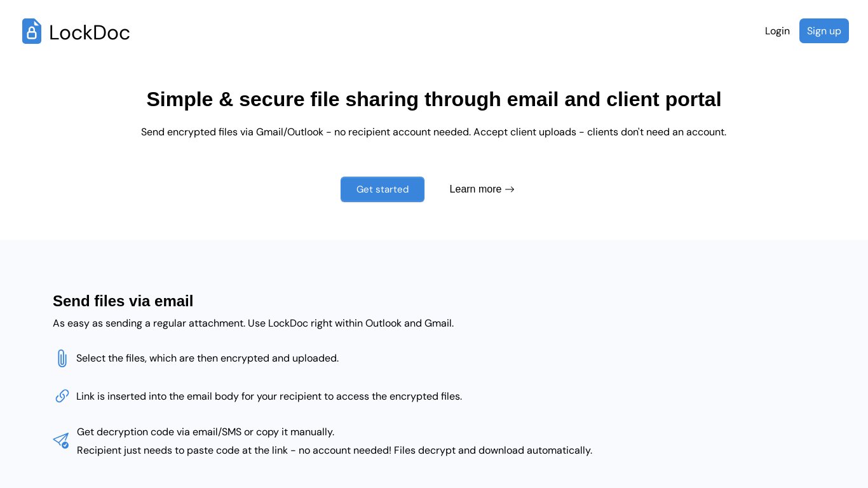Follow the Learn more link text
Image resolution: width=868 pixels, height=488 pixels.
(475, 189)
